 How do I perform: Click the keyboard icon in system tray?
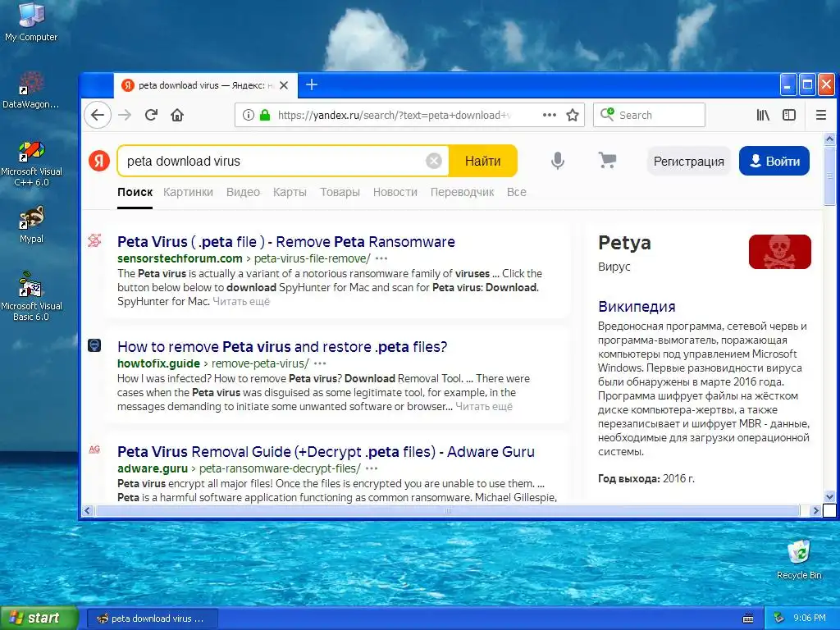tap(748, 619)
